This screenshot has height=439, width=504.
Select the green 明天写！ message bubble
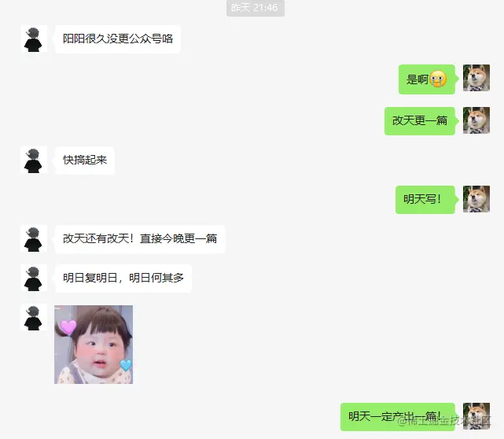pos(425,199)
